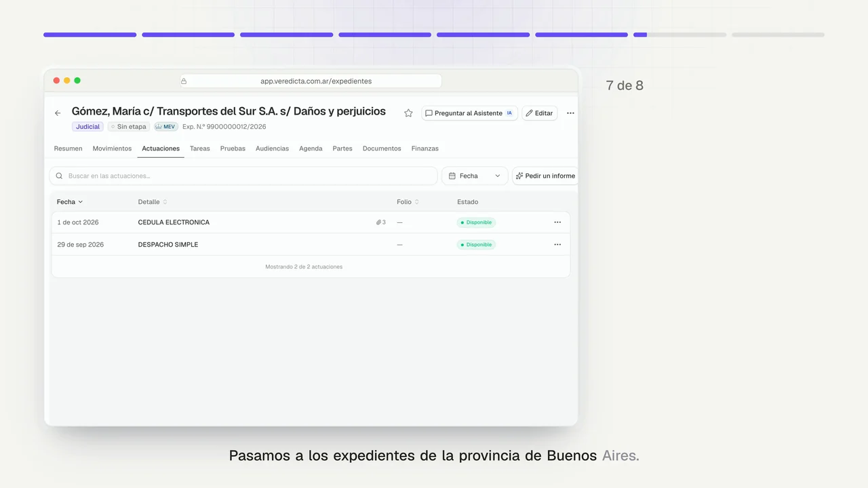The width and height of the screenshot is (868, 488).
Task: Sort by the Detalle column header
Action: pos(152,202)
